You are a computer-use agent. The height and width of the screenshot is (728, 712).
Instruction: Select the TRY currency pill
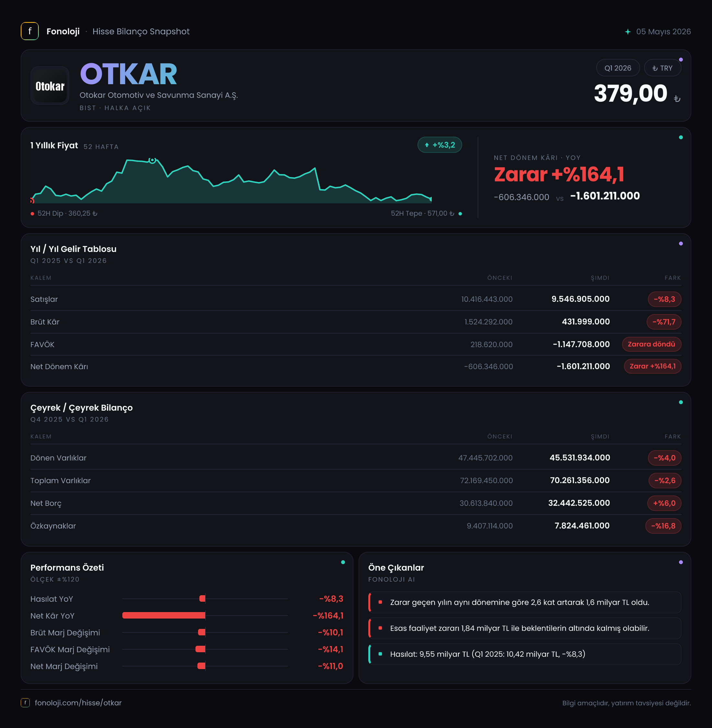click(662, 68)
